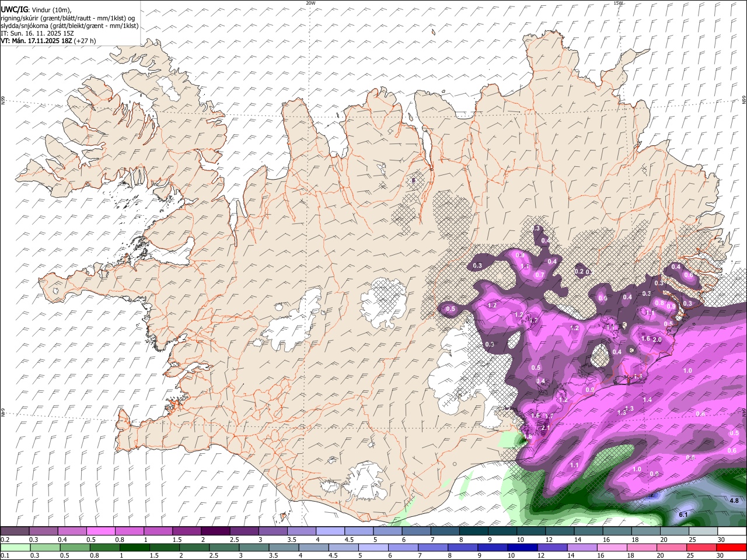This screenshot has height=560, width=747.
Task: Click the 'VT: Mán. 17.11.2025 18Z (+27 h)' line
Action: (48, 41)
